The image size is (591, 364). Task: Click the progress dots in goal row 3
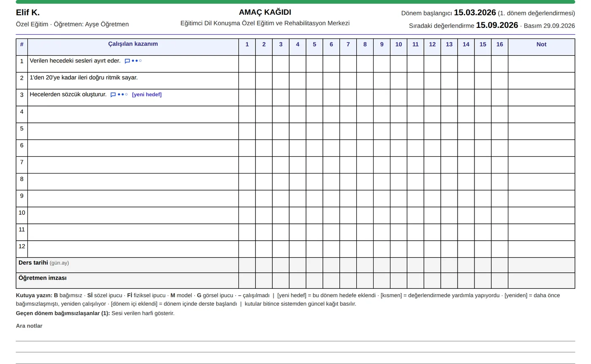(122, 95)
